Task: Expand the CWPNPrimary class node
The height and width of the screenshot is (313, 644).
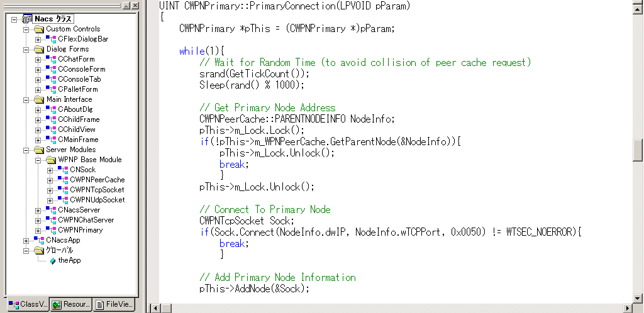Action: point(38,230)
